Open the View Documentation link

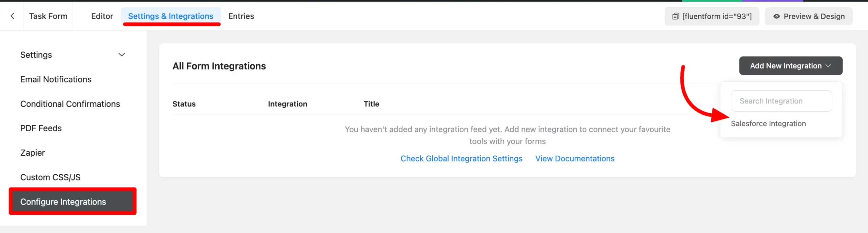(x=574, y=158)
